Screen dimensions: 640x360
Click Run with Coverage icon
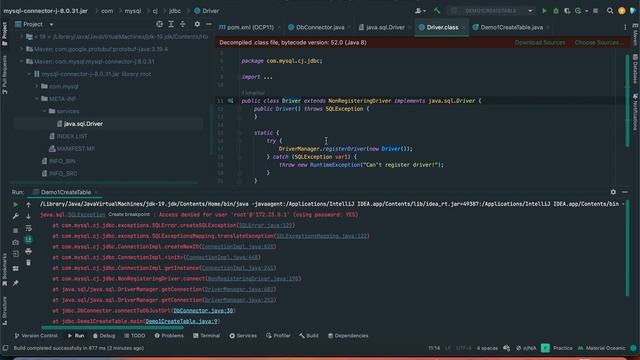567,11
